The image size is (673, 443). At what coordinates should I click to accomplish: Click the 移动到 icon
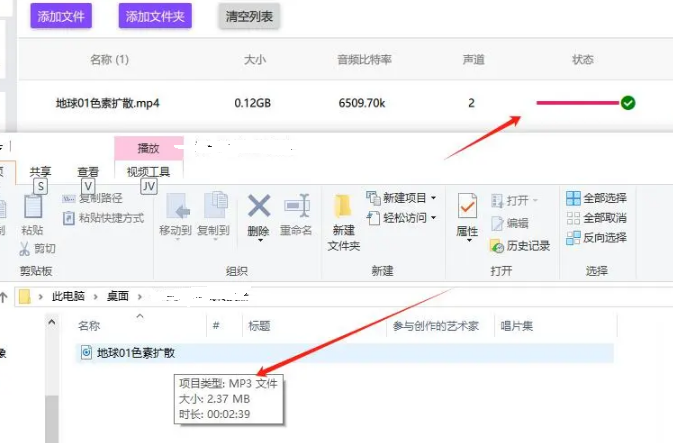[x=177, y=206]
